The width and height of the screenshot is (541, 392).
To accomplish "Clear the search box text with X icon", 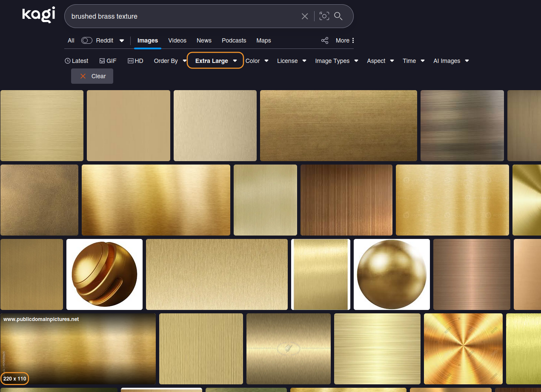I will click(x=305, y=16).
